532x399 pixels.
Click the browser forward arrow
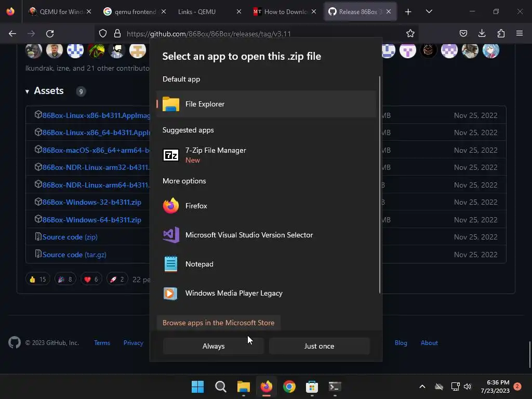point(31,34)
